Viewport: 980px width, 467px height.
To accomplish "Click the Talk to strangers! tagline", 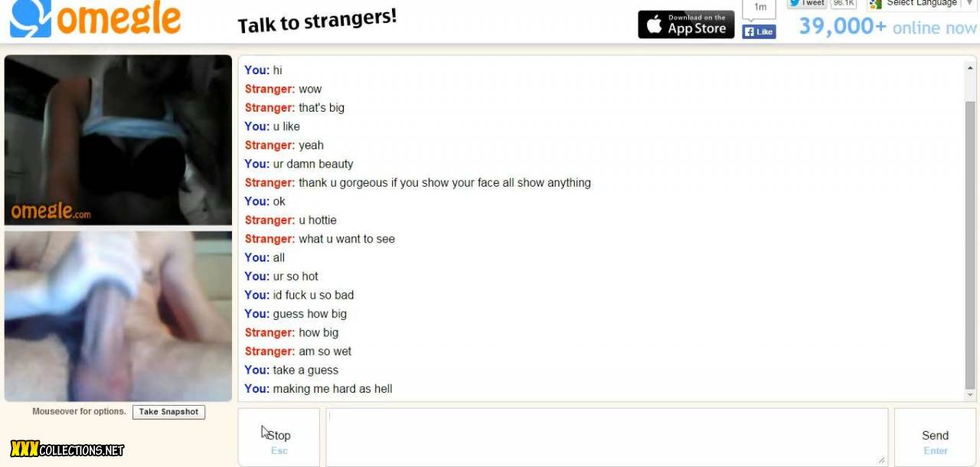I will [x=317, y=21].
